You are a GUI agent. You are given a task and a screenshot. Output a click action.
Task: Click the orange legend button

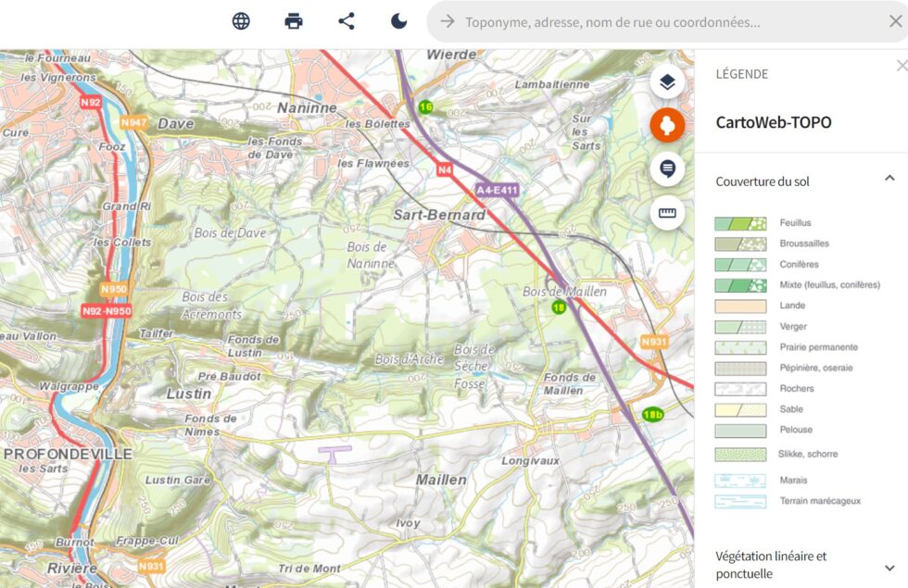point(667,125)
